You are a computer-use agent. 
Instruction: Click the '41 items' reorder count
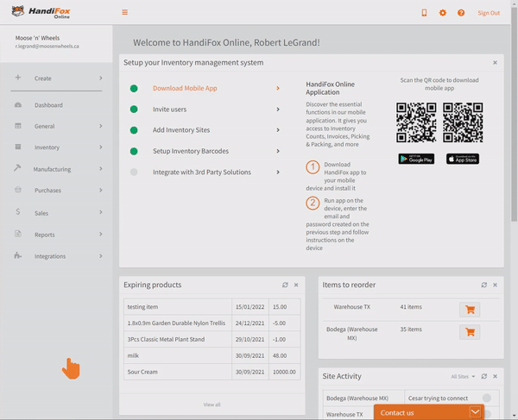coord(411,307)
